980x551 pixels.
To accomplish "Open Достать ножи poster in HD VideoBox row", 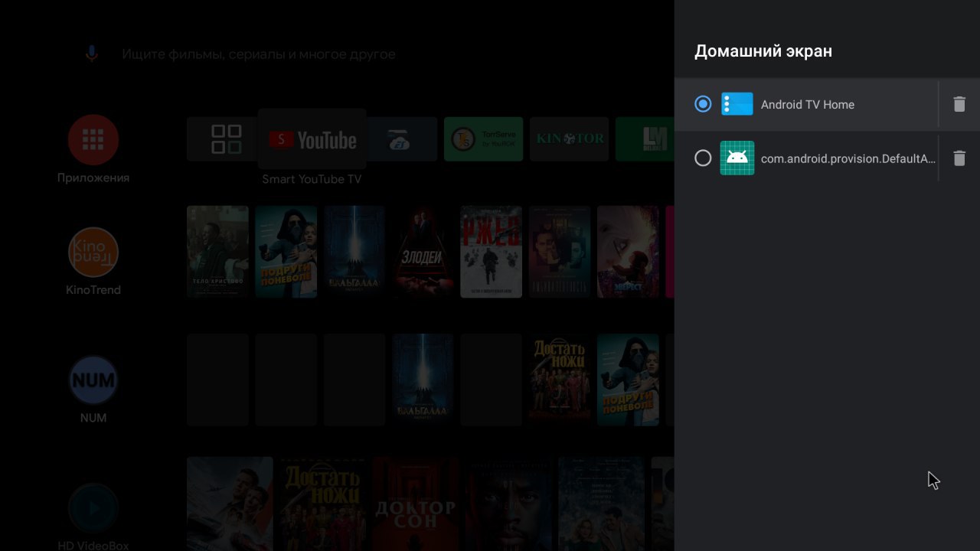I will (323, 504).
